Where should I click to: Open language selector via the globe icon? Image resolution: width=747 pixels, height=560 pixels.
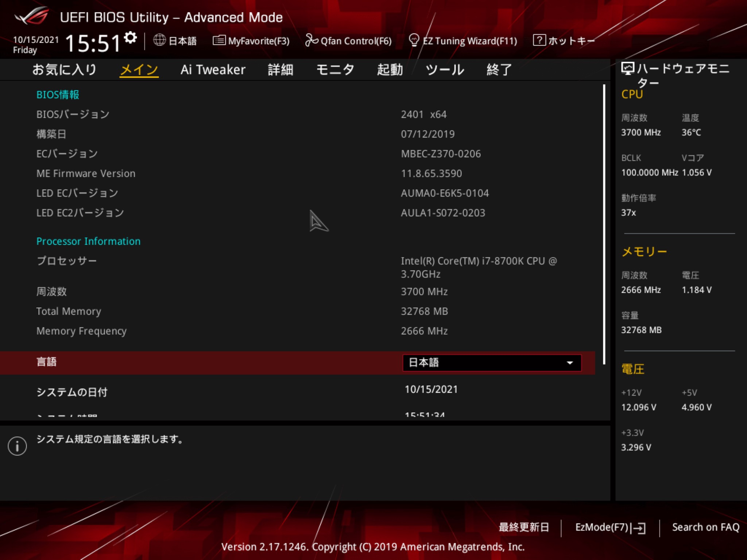click(159, 40)
